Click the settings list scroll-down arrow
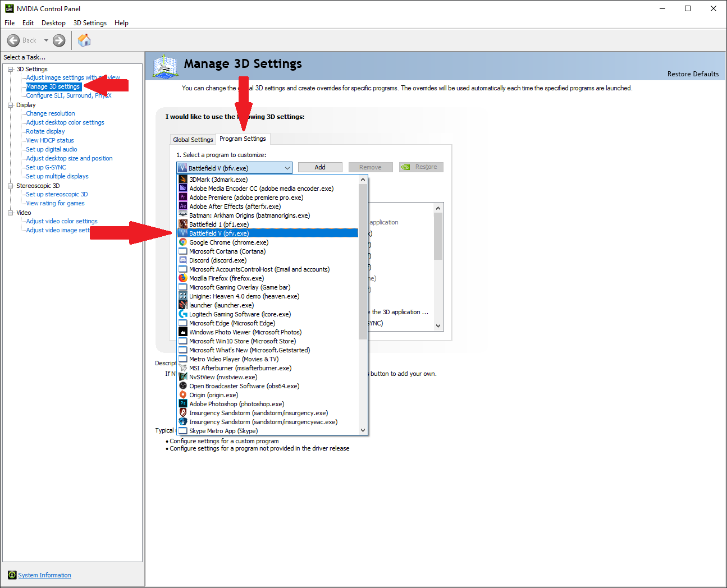The width and height of the screenshot is (727, 588). point(438,325)
